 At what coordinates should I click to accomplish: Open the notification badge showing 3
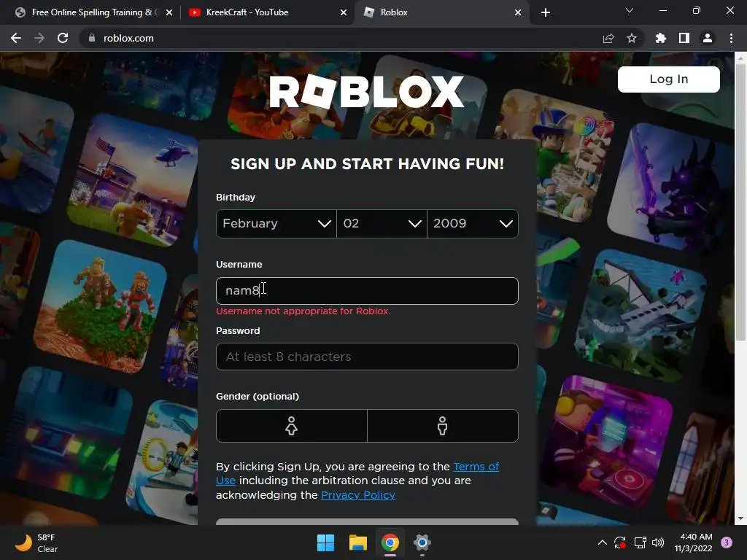tap(727, 542)
